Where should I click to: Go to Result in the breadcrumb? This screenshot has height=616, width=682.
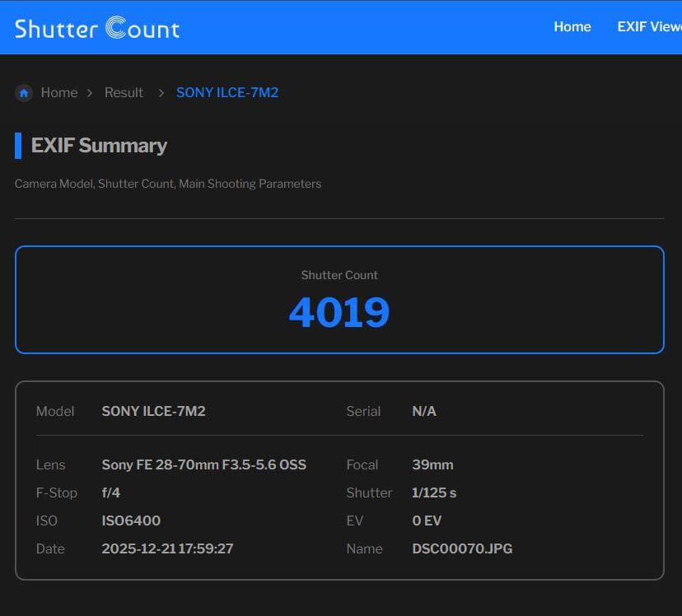124,93
